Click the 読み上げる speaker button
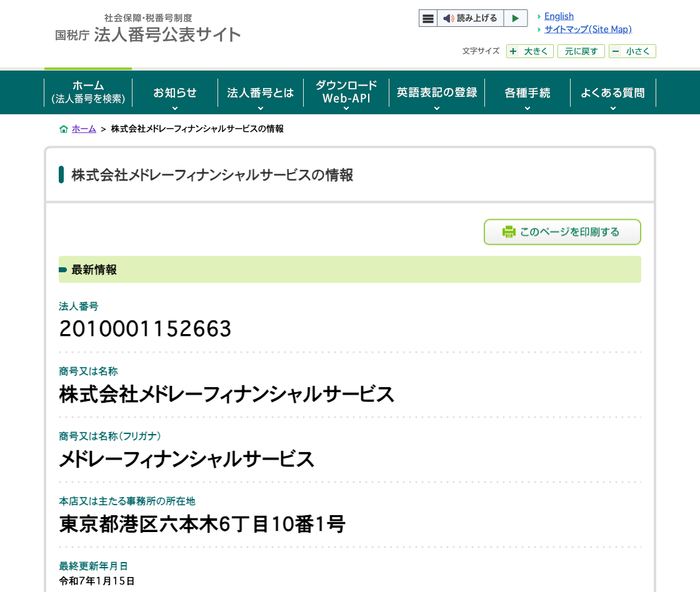The image size is (700, 592). [x=470, y=18]
